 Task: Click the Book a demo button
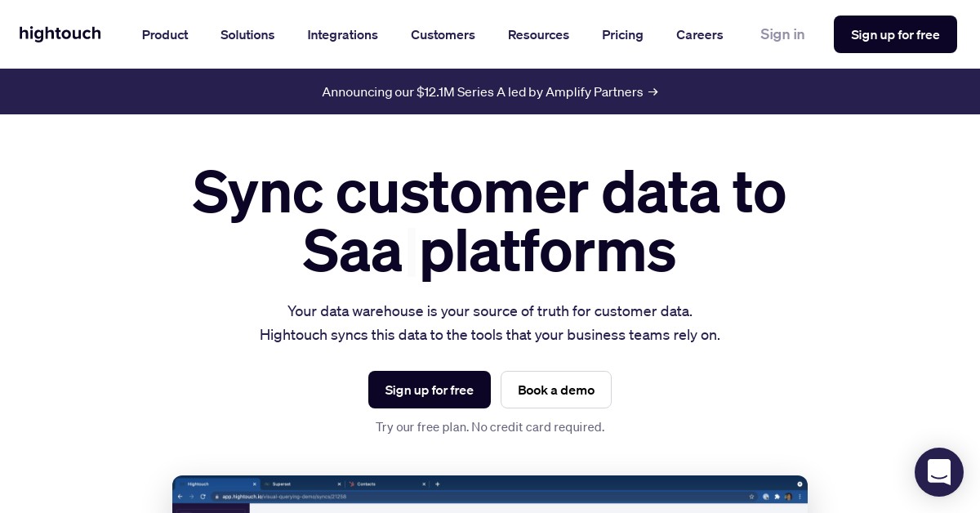(x=556, y=390)
